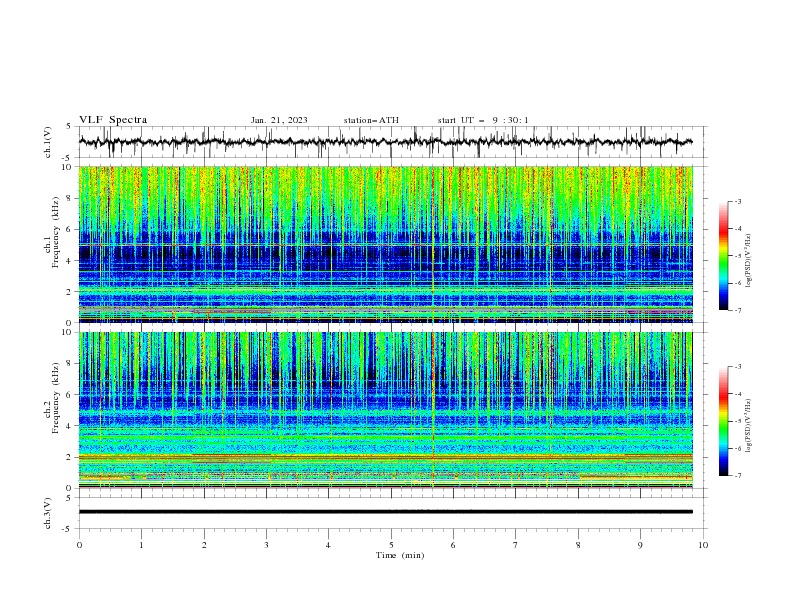
Task: Click the time axis tick label '10'
Action: coord(703,545)
